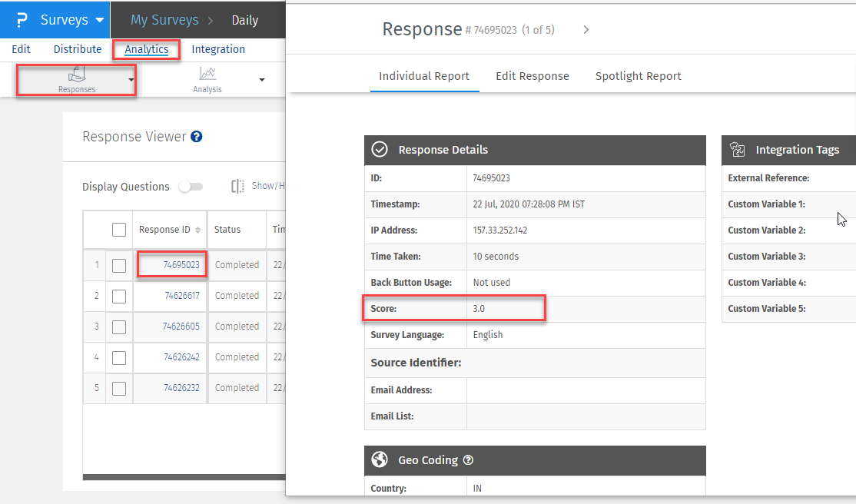The height and width of the screenshot is (504, 856).
Task: Navigate to My Surveys breadcrumb
Action: click(x=164, y=21)
